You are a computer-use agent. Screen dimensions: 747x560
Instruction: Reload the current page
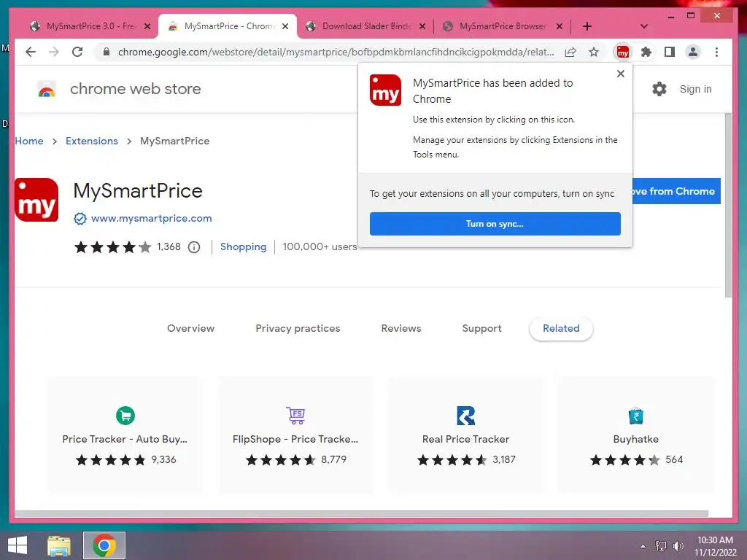click(x=77, y=52)
